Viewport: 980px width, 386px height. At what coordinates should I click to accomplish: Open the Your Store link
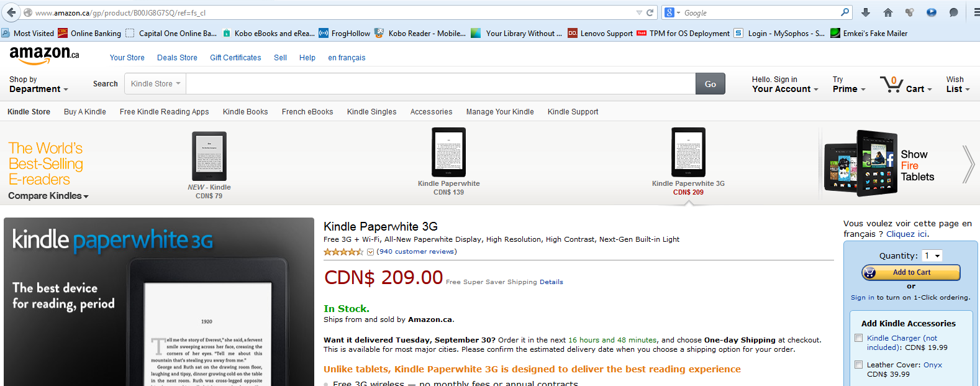tap(127, 58)
